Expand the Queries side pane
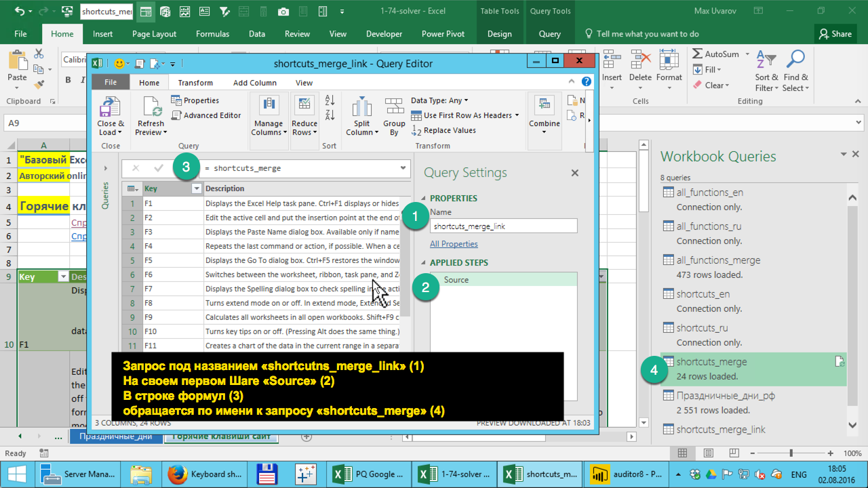Viewport: 868px width, 488px height. tap(105, 168)
